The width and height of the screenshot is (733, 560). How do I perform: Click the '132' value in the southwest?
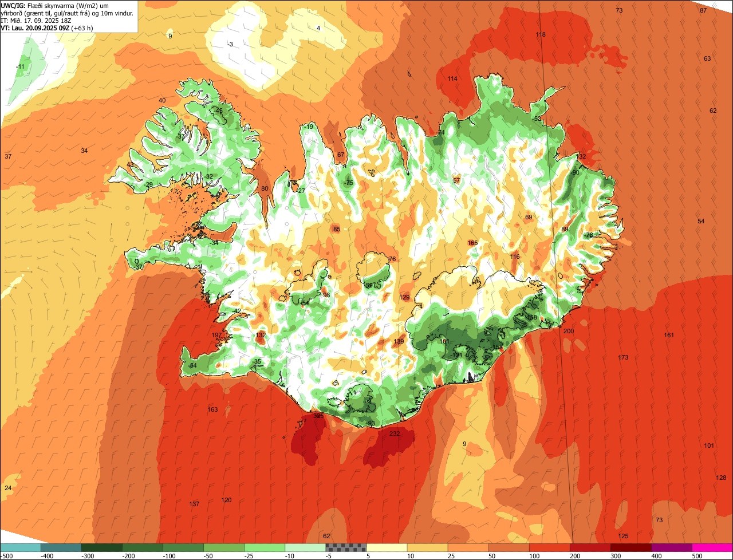pyautogui.click(x=261, y=335)
